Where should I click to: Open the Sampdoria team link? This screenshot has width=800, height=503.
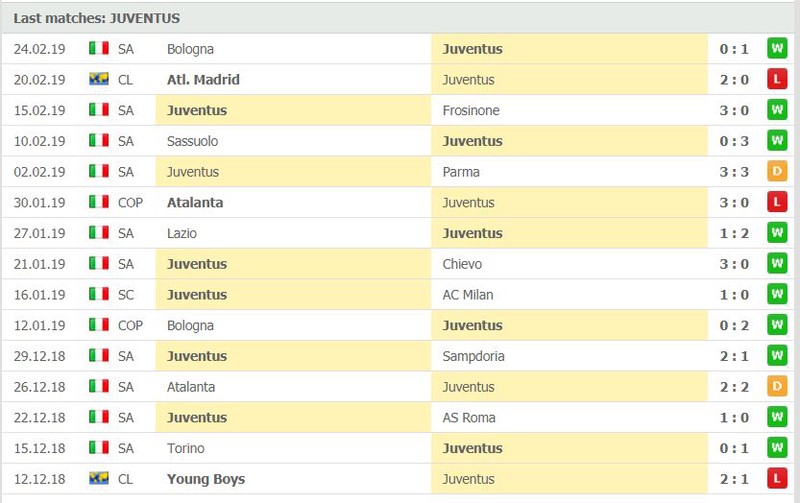click(x=473, y=356)
